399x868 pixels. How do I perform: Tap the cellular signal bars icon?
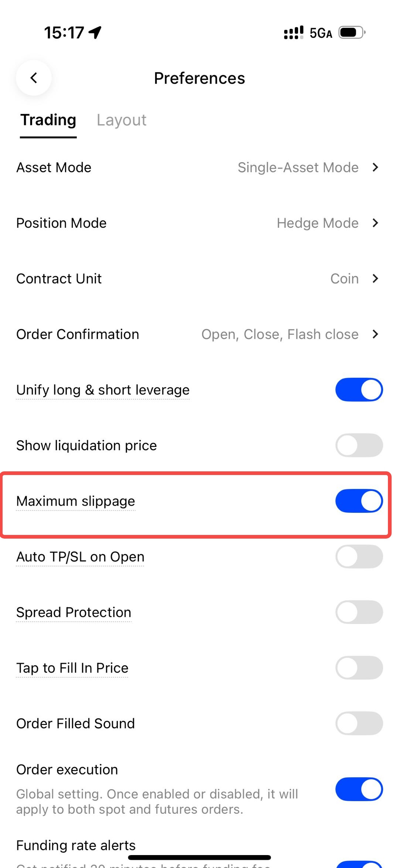click(x=293, y=33)
